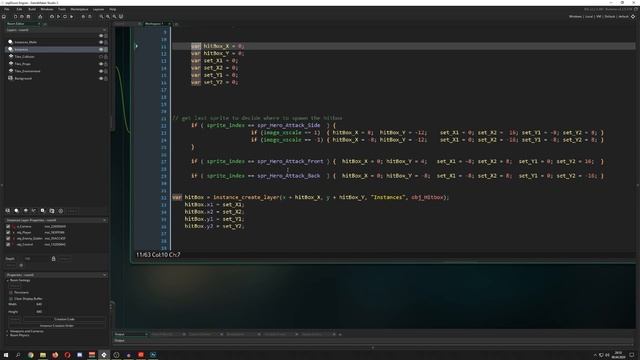
Task: Click the last icon in layer toolbar
Action: (61, 211)
